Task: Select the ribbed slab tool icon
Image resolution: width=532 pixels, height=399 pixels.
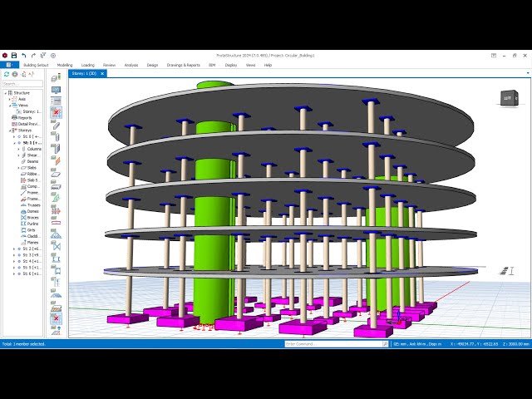Action: point(56,186)
